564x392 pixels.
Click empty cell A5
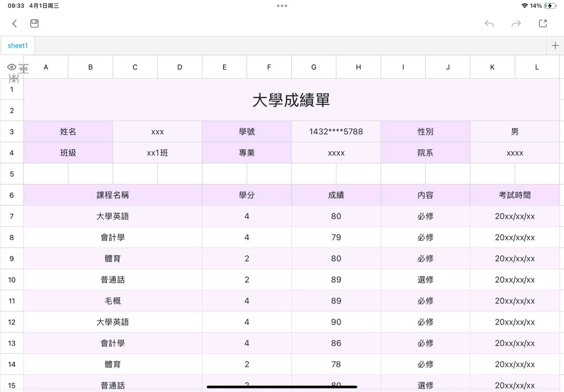pos(46,174)
